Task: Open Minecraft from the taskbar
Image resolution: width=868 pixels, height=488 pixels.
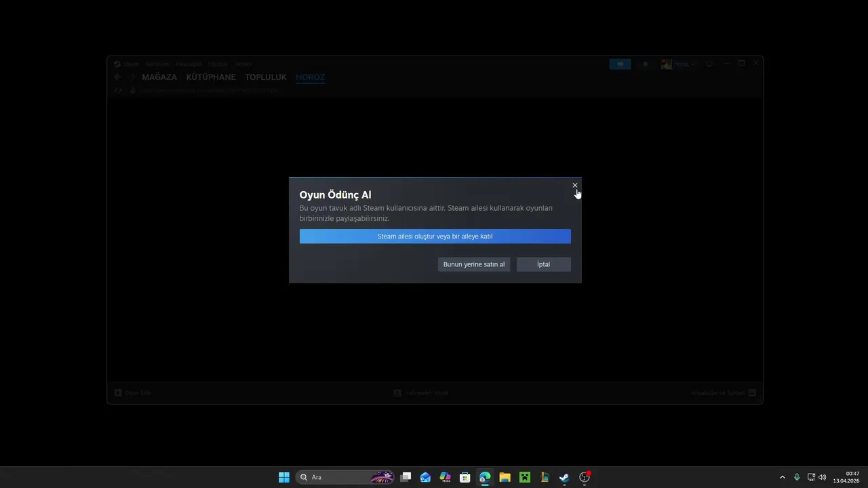Action: coord(524,477)
